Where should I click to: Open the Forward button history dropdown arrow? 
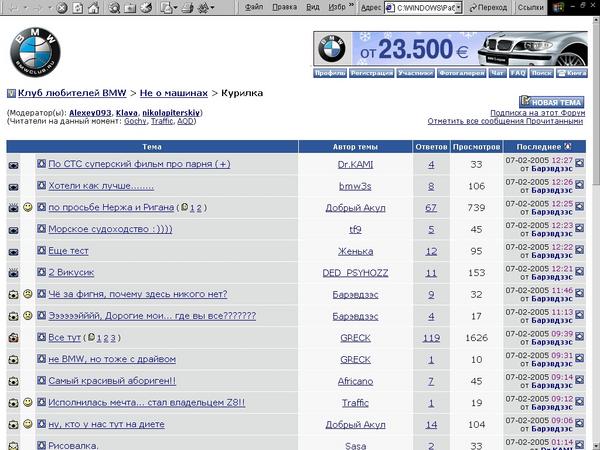50,8
